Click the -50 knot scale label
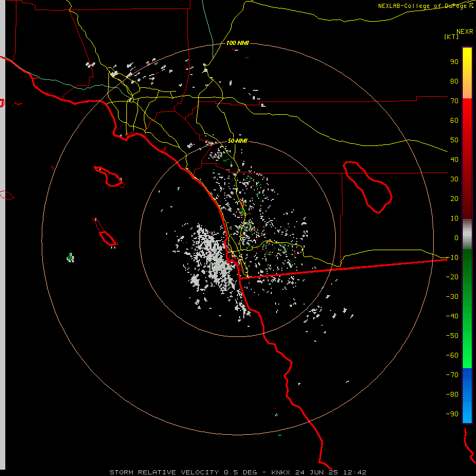This screenshot has width=476, height=476. click(x=452, y=336)
